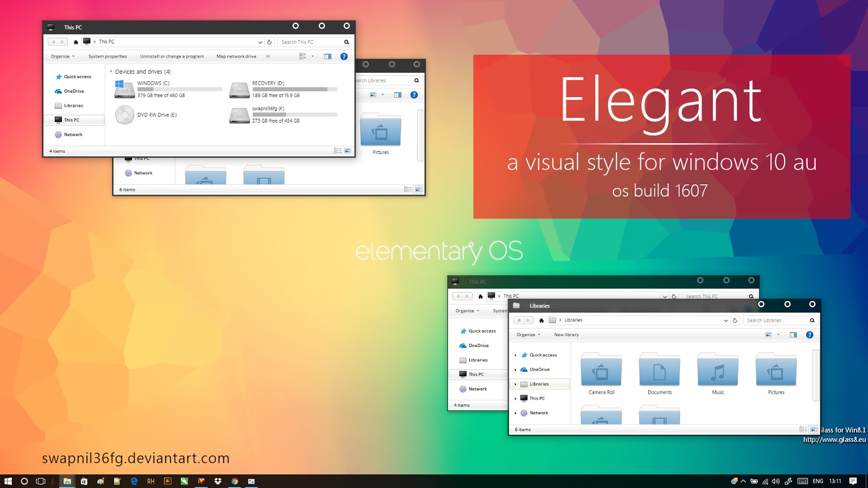This screenshot has width=868, height=488.
Task: Toggle preview pane in This PC drives window
Action: [x=328, y=56]
